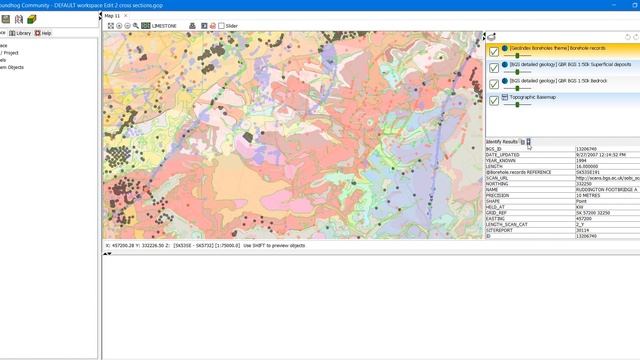Click the first small icon beside Identify Results
Image resolution: width=640 pixels, height=360 pixels.
coord(522,142)
